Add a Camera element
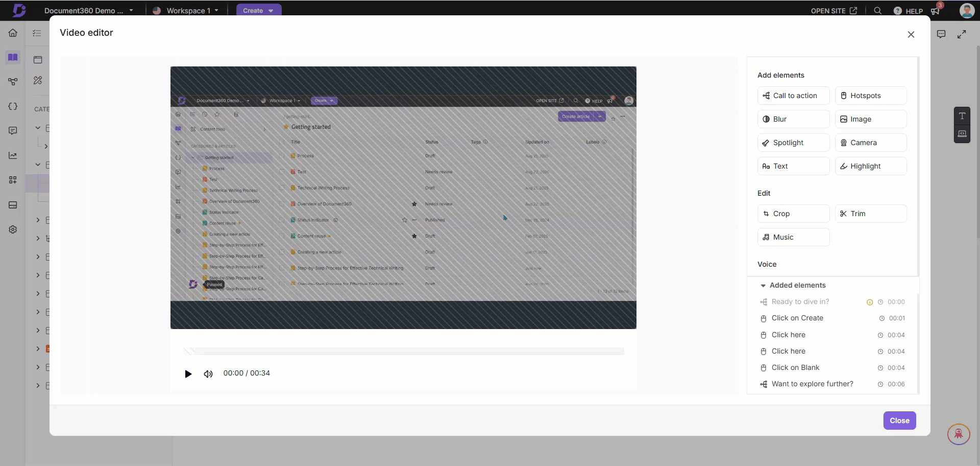 (870, 143)
